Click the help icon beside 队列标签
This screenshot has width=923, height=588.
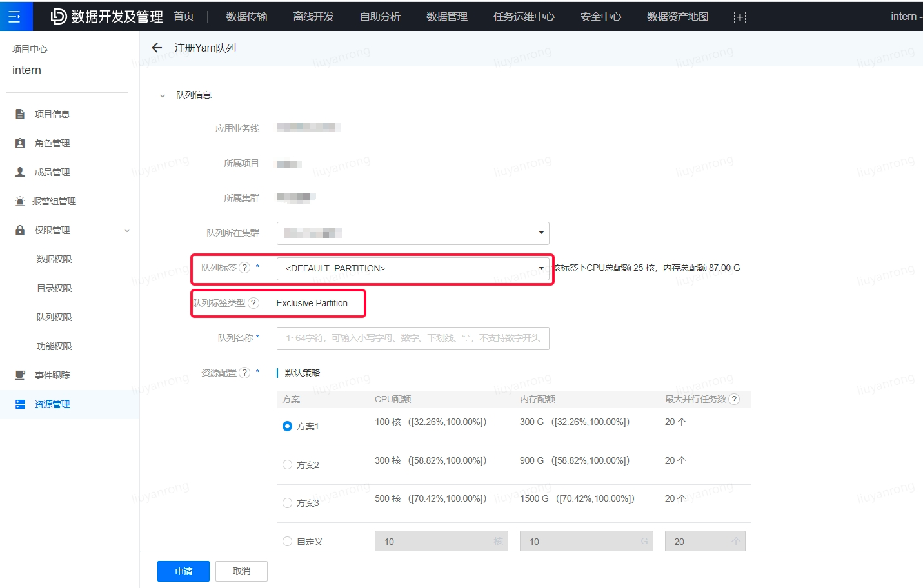(243, 268)
